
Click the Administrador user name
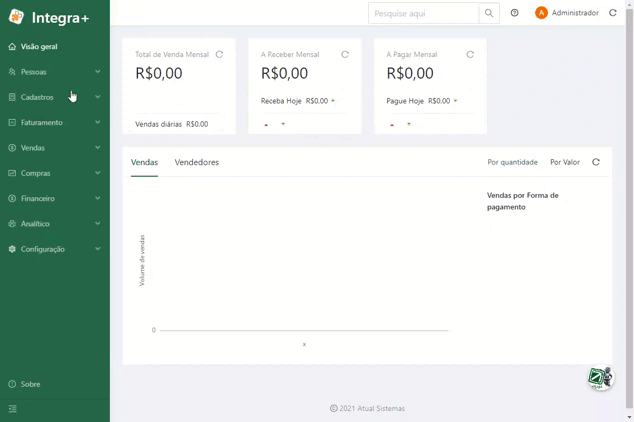tap(575, 13)
